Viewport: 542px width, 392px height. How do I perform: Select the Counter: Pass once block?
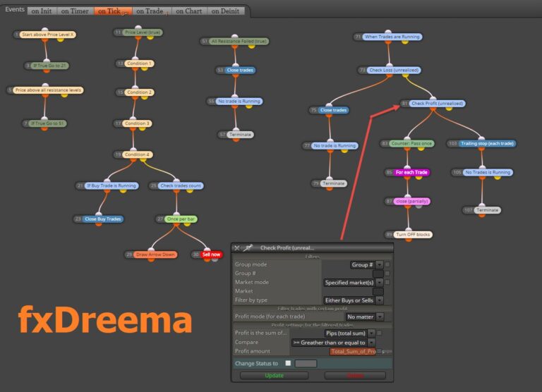click(x=411, y=143)
